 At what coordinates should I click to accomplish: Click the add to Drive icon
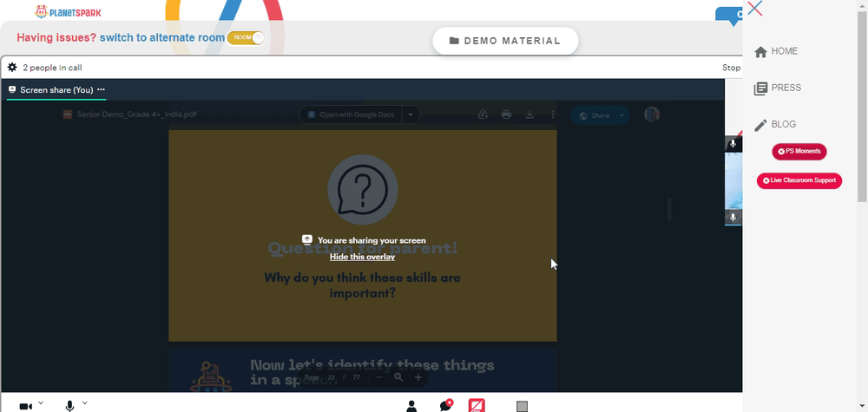coord(483,114)
